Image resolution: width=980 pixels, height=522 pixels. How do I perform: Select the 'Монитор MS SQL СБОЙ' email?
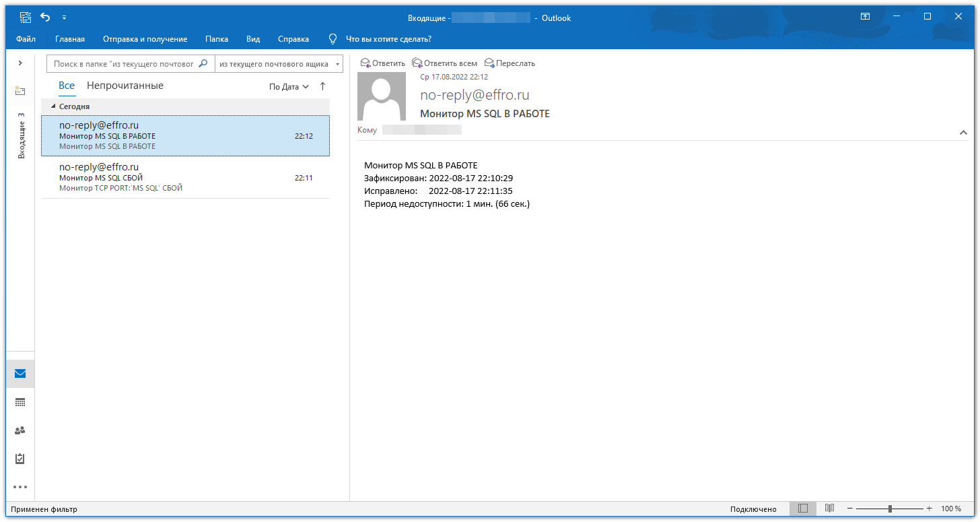pos(185,176)
